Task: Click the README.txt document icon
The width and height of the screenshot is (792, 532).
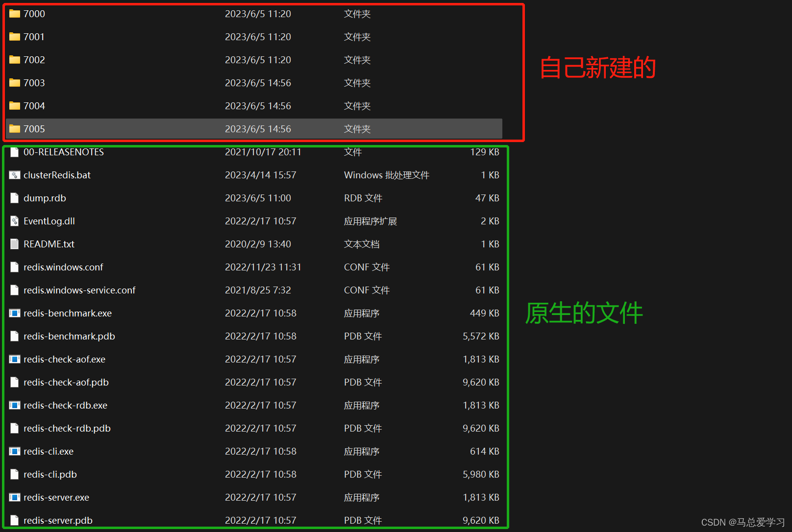Action: (x=15, y=244)
